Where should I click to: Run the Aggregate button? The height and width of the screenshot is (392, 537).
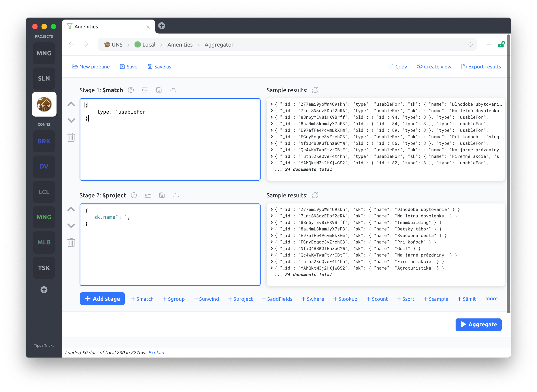(x=478, y=324)
